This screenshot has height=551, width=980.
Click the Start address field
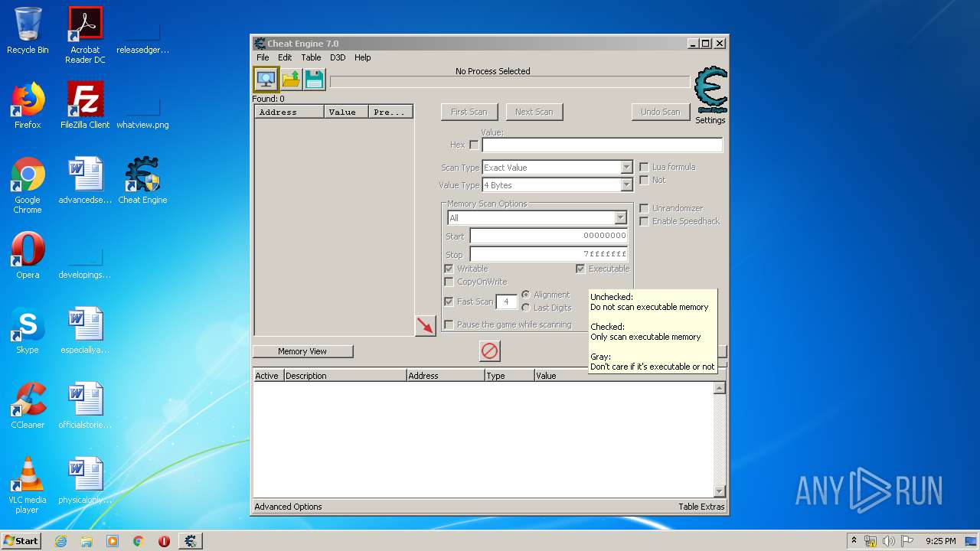549,236
